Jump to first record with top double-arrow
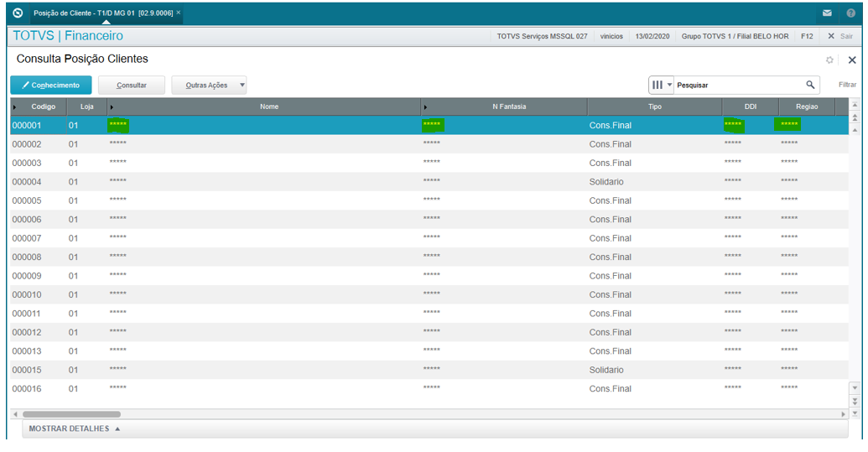868x452 pixels. [x=855, y=117]
